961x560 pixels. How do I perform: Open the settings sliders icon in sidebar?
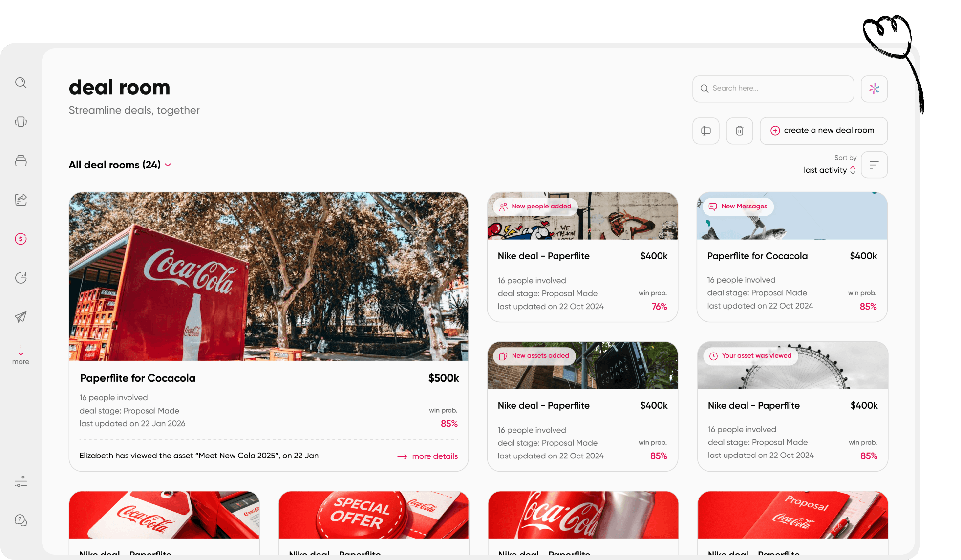pyautogui.click(x=21, y=481)
